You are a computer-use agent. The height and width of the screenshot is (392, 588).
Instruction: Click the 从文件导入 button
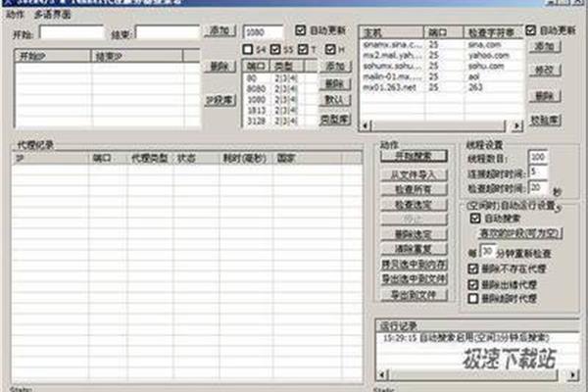(x=414, y=174)
